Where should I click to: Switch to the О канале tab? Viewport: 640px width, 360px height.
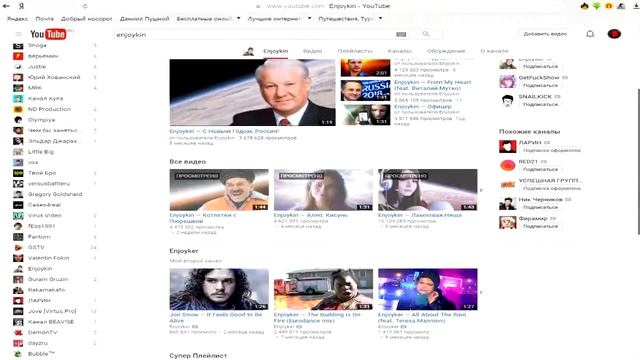[x=494, y=51]
